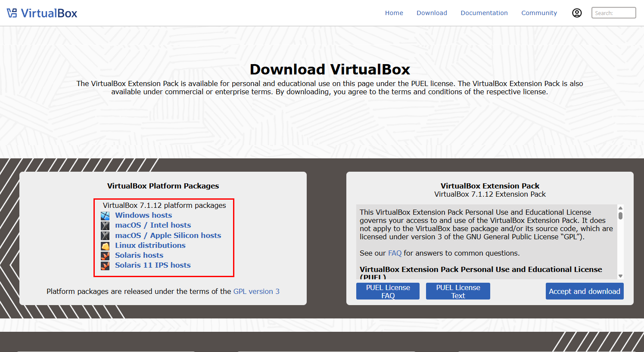
Task: Open the GPL version 3 link
Action: coord(256,291)
